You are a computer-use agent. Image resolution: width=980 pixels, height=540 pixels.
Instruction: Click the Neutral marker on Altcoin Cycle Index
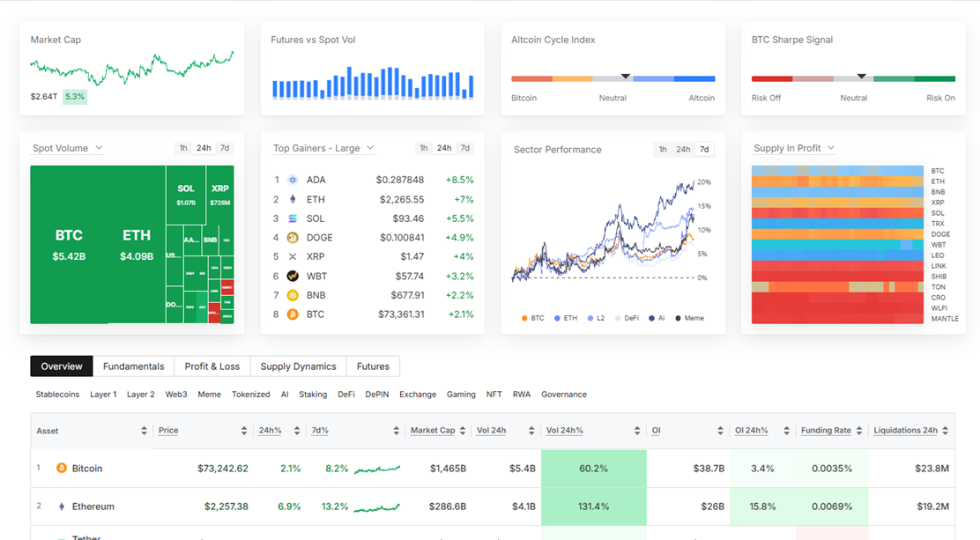626,77
